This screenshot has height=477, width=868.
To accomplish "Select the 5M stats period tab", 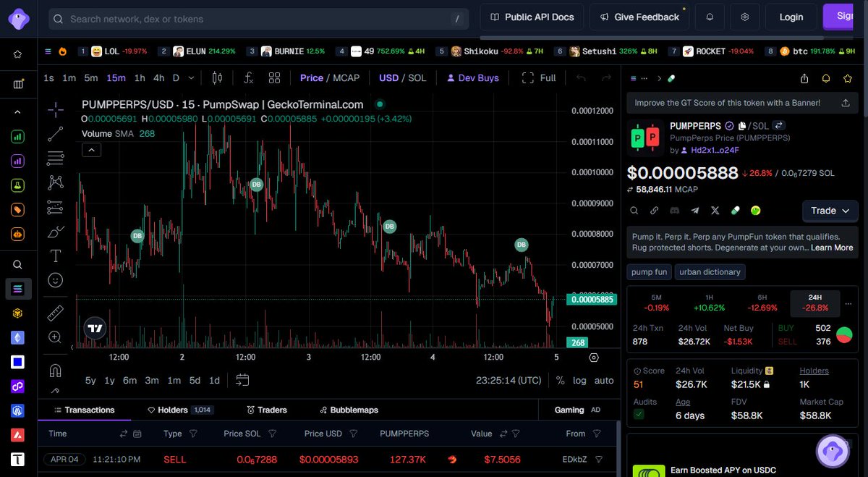I will [x=656, y=303].
